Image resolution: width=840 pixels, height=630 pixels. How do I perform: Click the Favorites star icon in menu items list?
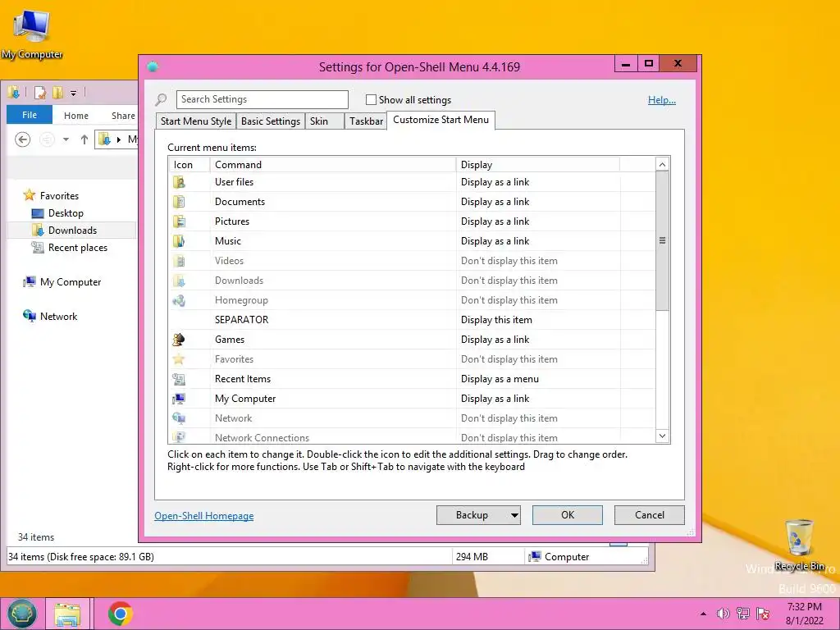(179, 359)
